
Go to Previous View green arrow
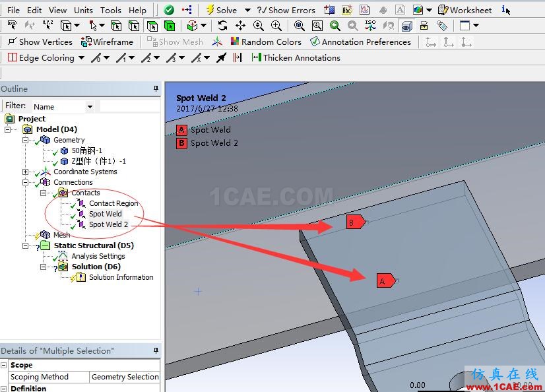(335, 25)
